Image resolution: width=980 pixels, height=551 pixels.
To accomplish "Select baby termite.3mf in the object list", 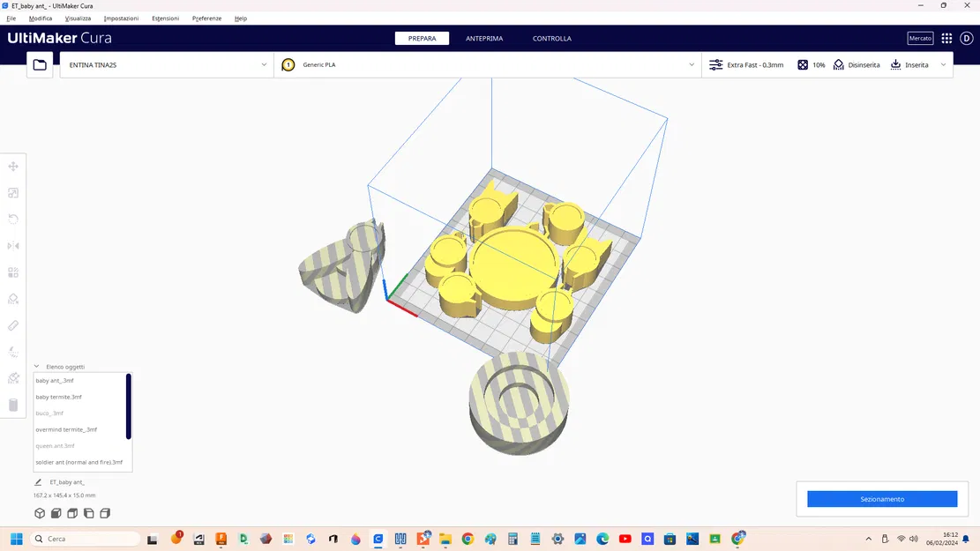I will pyautogui.click(x=58, y=397).
